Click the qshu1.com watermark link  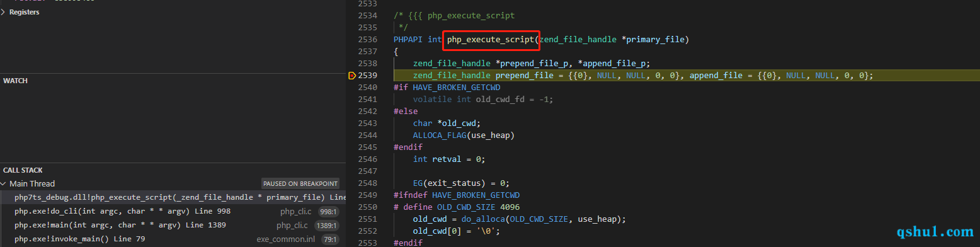(935, 232)
